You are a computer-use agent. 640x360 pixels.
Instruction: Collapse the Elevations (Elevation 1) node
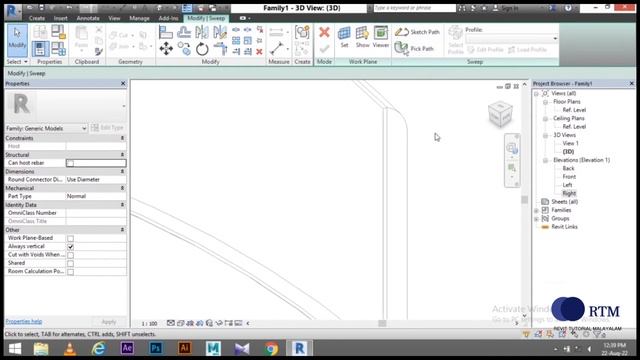(545, 160)
